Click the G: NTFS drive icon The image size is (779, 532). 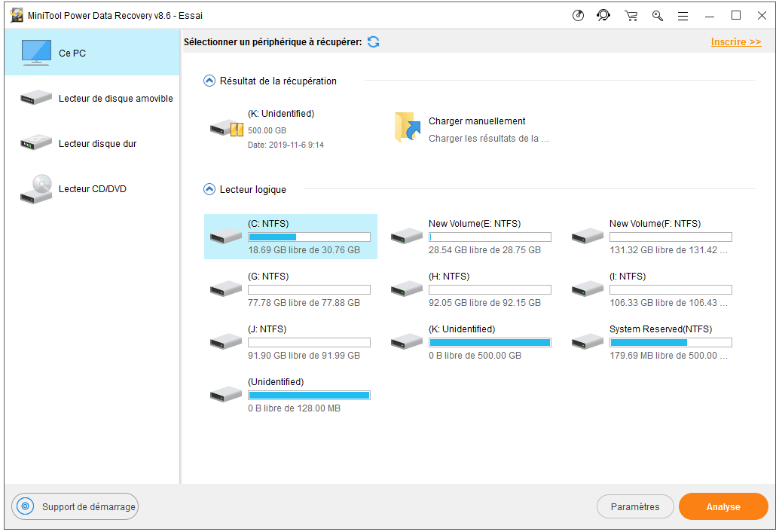(225, 289)
